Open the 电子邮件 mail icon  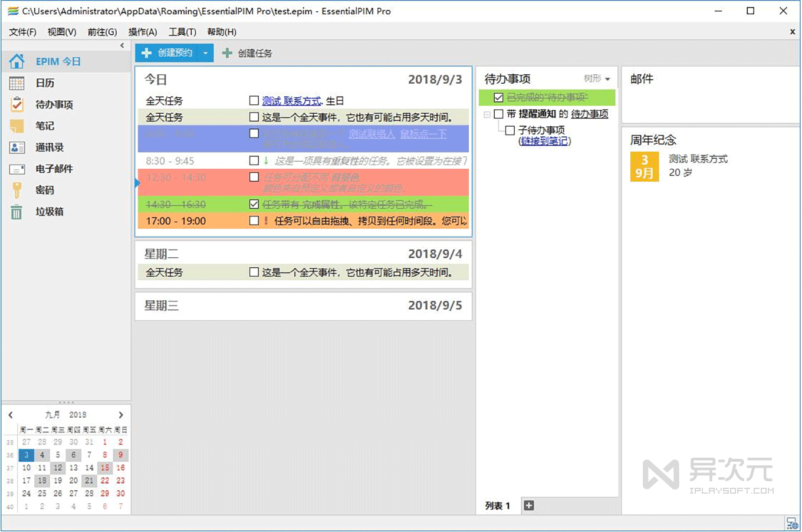(x=17, y=169)
